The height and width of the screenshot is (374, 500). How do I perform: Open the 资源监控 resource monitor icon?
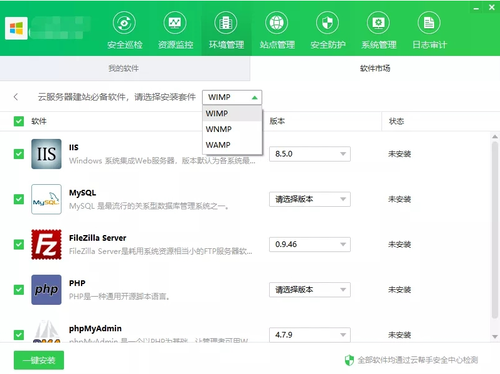(175, 23)
